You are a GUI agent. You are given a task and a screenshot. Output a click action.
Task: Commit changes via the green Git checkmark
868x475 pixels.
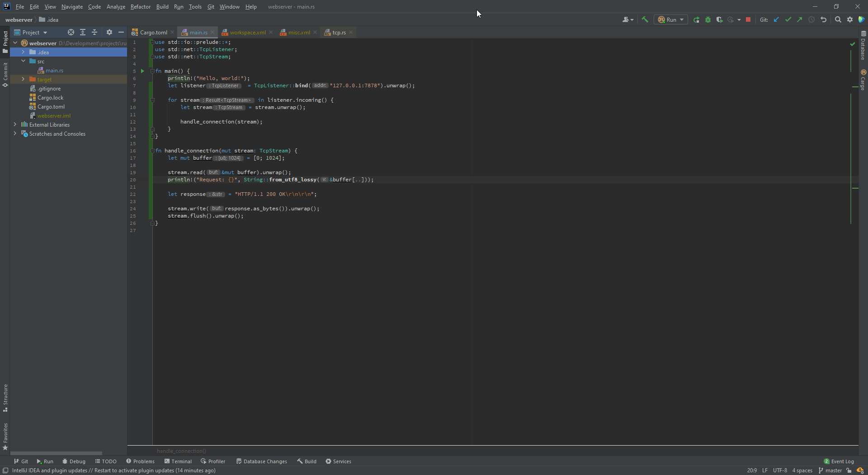(x=788, y=19)
